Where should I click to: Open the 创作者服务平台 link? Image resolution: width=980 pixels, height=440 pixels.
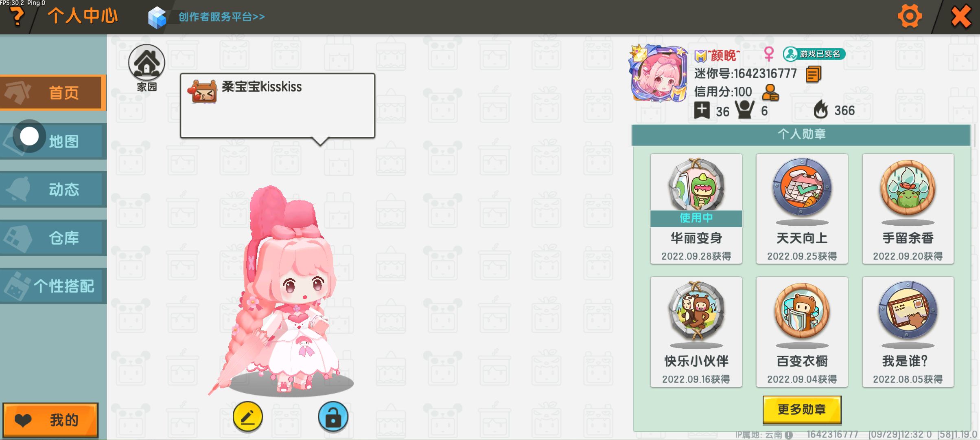coord(221,17)
